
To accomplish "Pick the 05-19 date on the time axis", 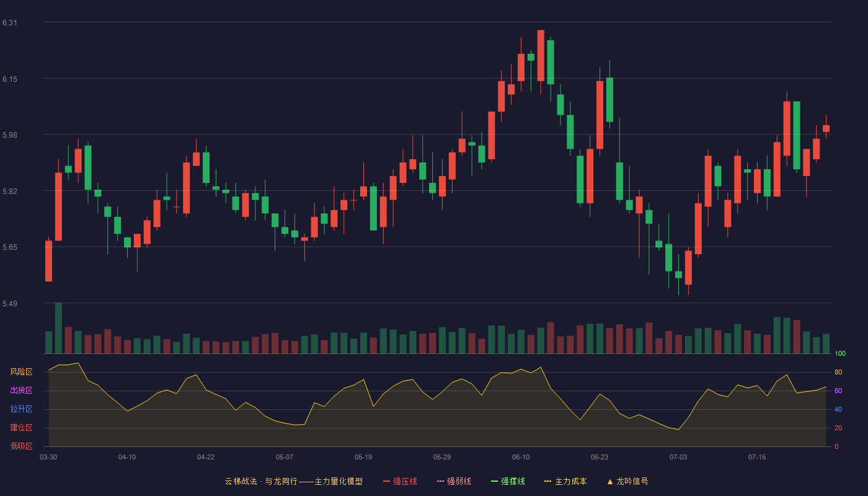I will 363,457.
